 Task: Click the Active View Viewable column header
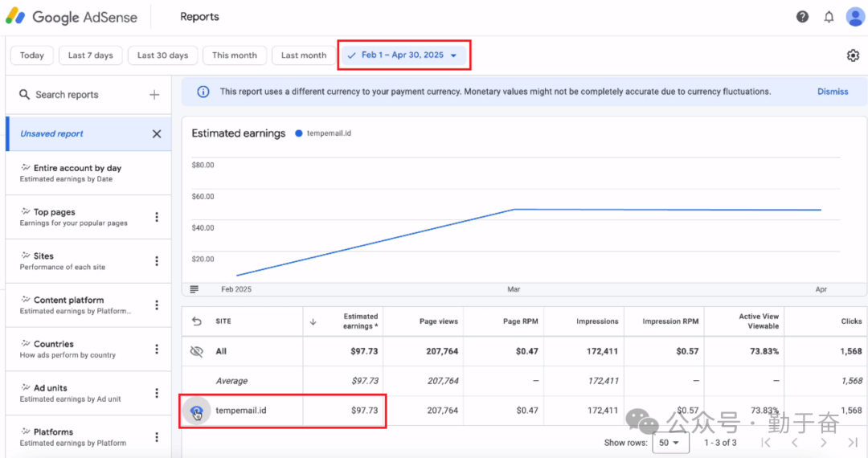pyautogui.click(x=759, y=321)
